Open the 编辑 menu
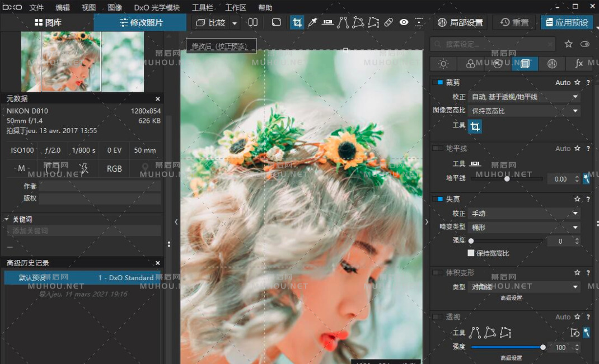Image resolution: width=599 pixels, height=364 pixels. 63,8
